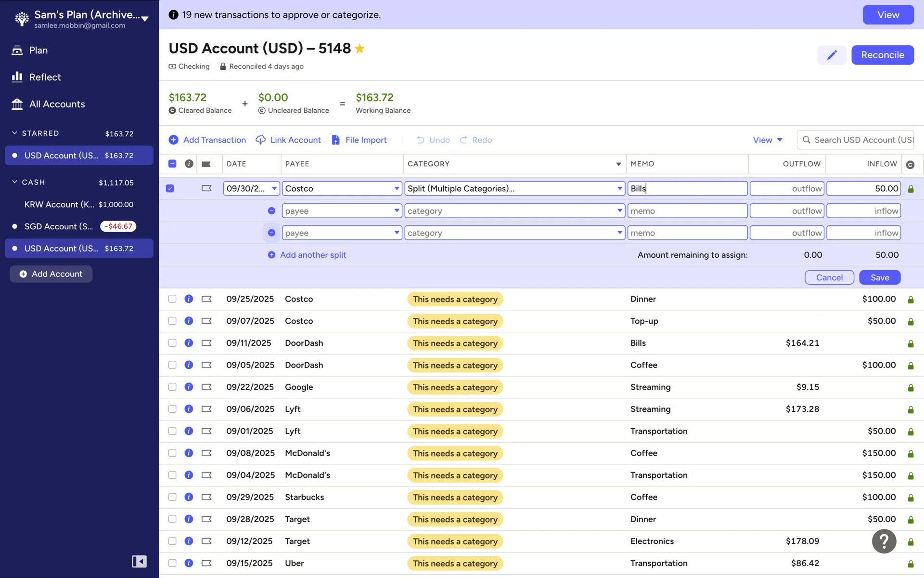
Task: Click the File Import document icon
Action: pyautogui.click(x=336, y=140)
